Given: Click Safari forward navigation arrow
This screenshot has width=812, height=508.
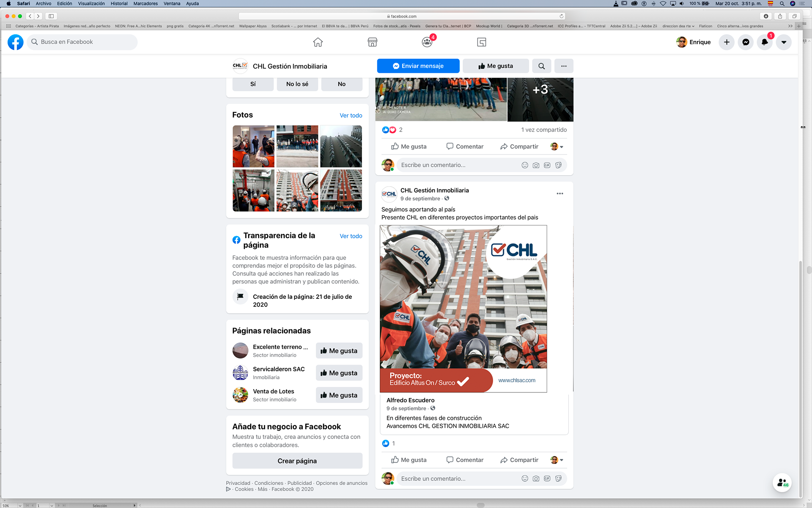Looking at the screenshot, I should click(38, 16).
